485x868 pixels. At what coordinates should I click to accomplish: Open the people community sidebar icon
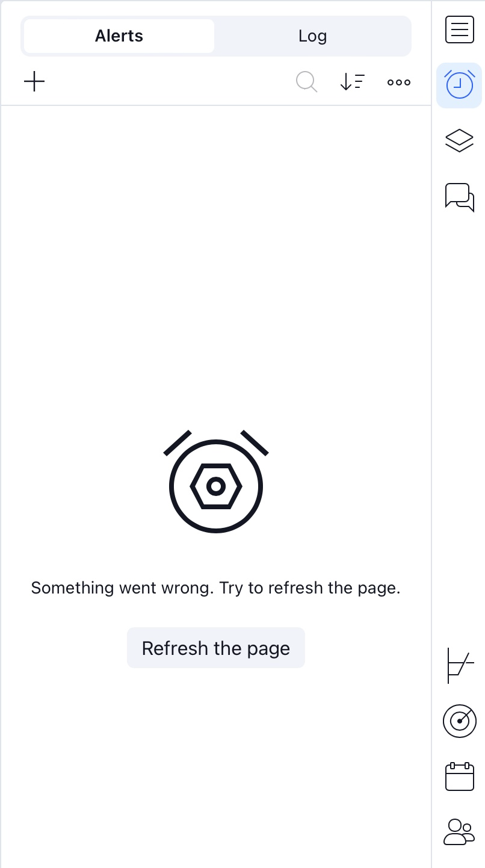pyautogui.click(x=459, y=832)
